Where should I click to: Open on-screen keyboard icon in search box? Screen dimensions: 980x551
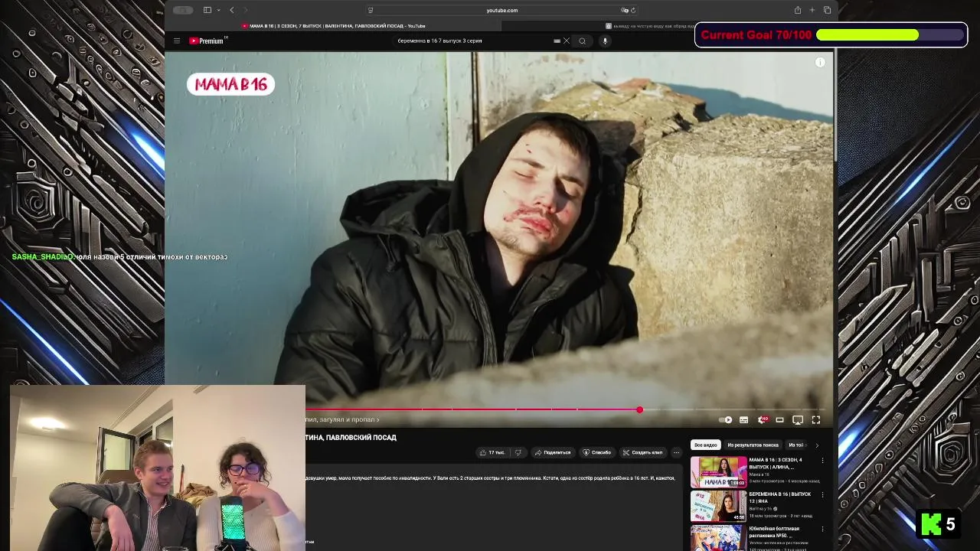557,41
